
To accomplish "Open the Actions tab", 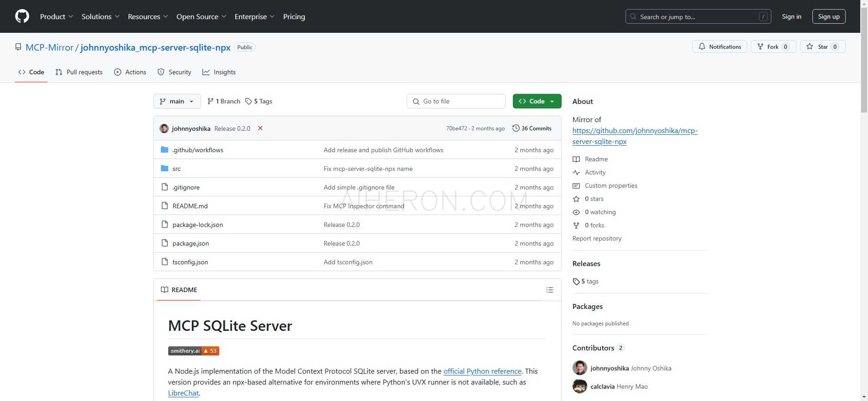I will [x=130, y=72].
